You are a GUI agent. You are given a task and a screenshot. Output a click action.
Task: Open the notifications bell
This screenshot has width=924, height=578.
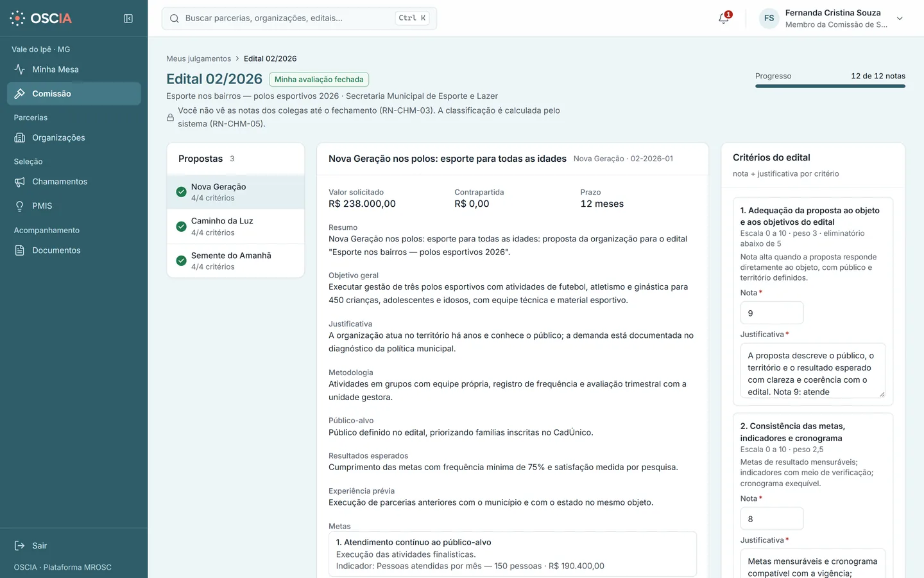coord(724,18)
